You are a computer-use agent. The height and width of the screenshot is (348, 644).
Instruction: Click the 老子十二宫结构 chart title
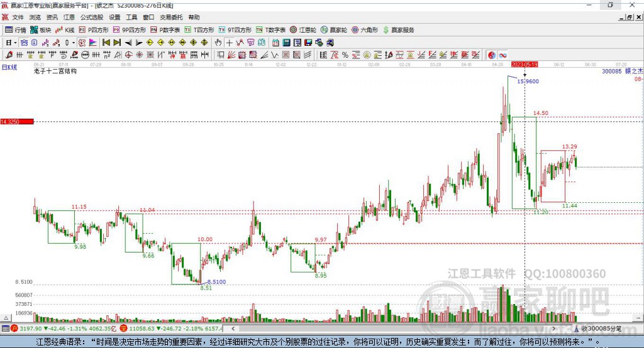click(x=55, y=71)
